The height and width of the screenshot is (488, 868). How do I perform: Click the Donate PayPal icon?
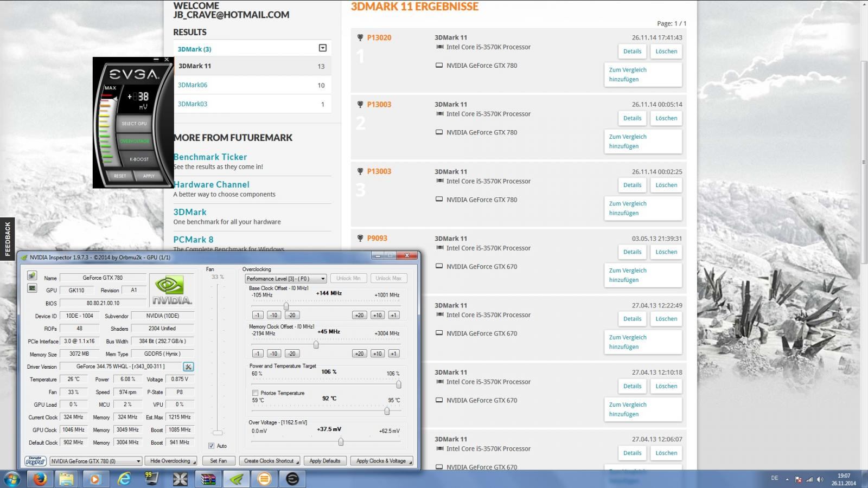click(35, 461)
